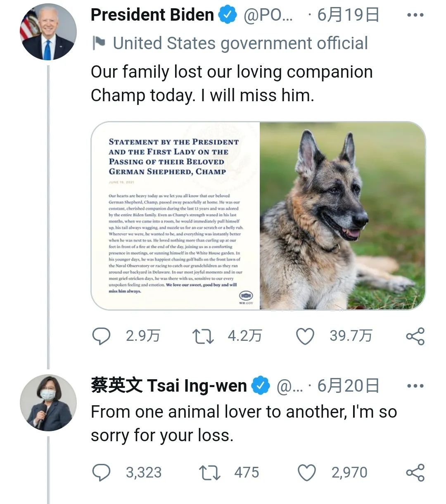This screenshot has height=504, width=446.
Task: Reply to Tsai Ing-wen's tweet
Action: pos(101,472)
